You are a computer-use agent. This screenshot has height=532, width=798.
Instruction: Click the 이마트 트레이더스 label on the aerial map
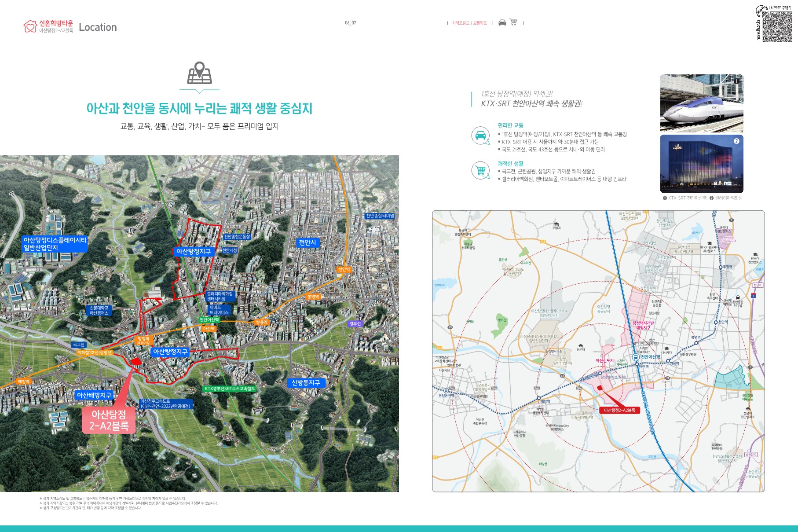219,310
